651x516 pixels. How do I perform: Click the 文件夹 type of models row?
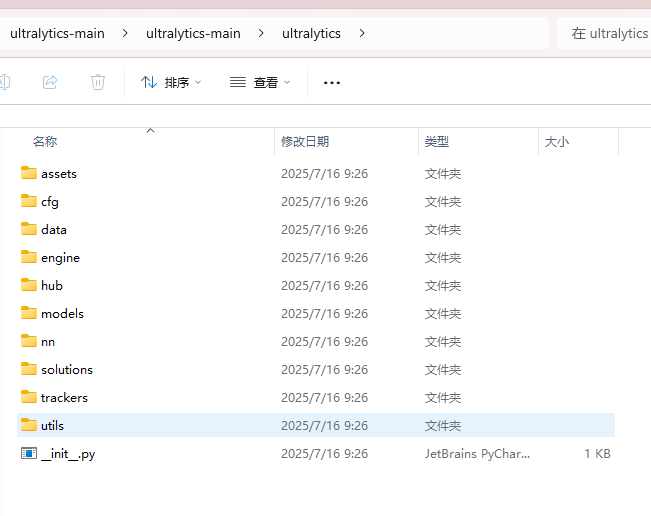(443, 314)
